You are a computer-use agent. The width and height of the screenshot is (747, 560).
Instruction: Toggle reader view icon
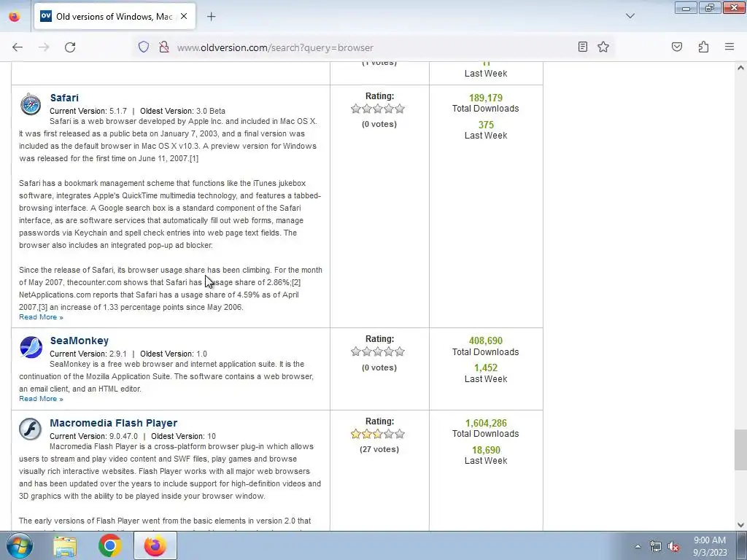click(x=583, y=47)
